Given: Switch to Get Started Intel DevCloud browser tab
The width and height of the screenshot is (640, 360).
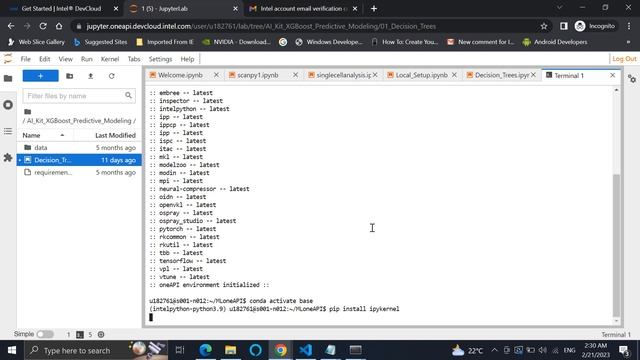Looking at the screenshot, I should click(61, 9).
